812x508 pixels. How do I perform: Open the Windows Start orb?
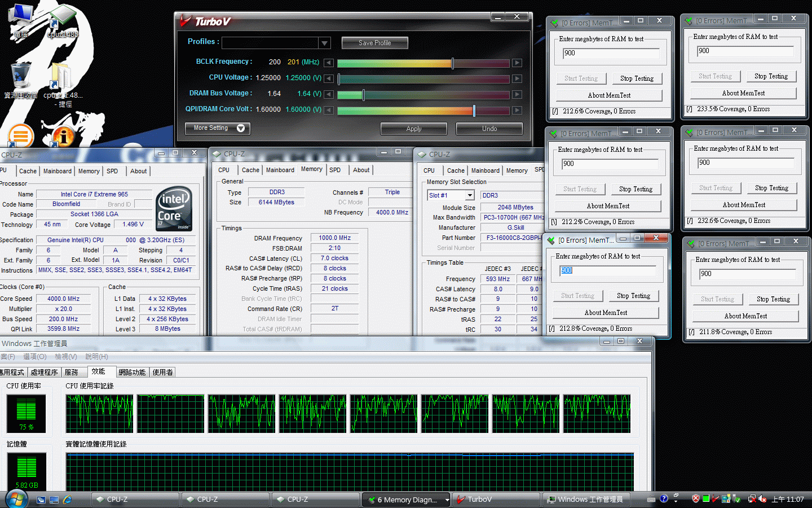click(x=16, y=499)
